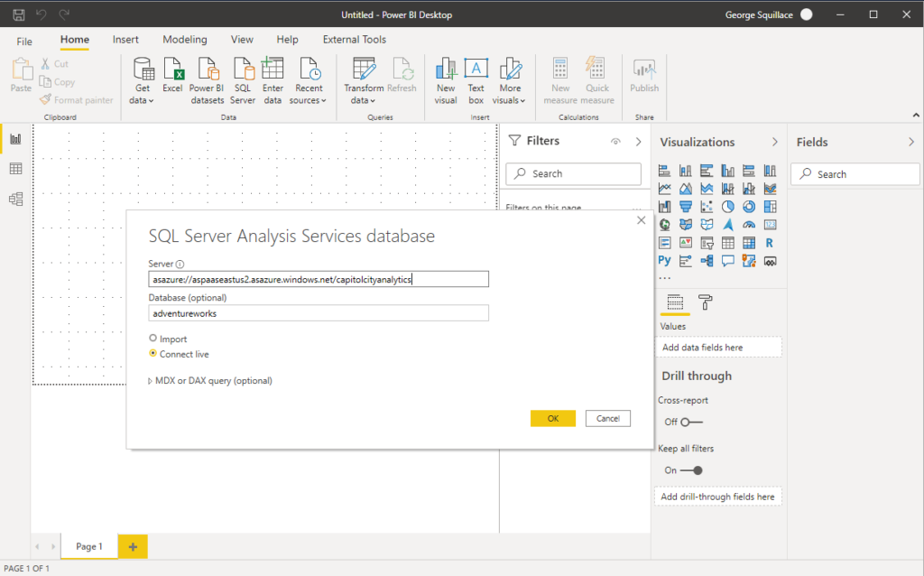Click the OK button to connect

[552, 418]
